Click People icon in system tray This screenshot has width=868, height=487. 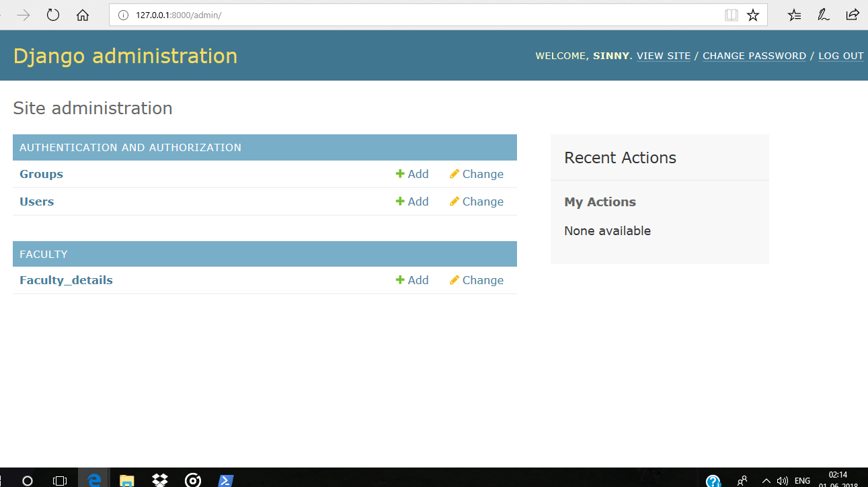[742, 481]
